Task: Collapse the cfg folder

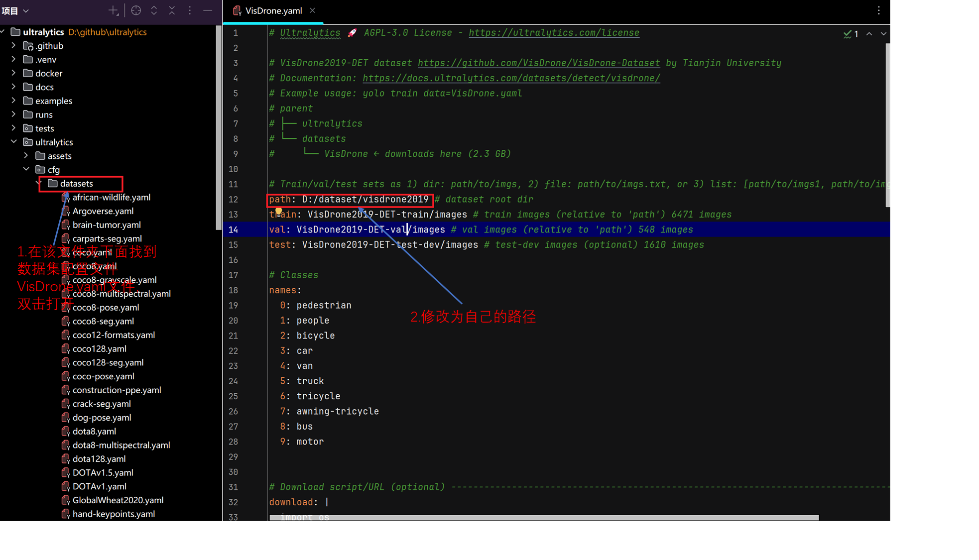Action: tap(26, 169)
